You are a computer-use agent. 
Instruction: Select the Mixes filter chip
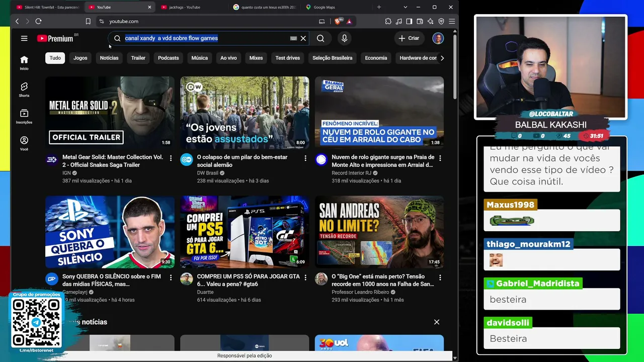tap(256, 58)
